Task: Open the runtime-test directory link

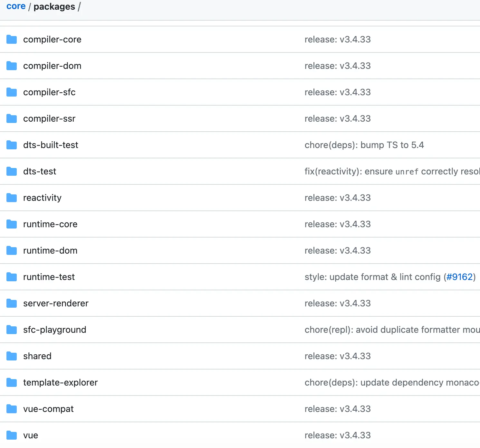Action: click(x=49, y=277)
